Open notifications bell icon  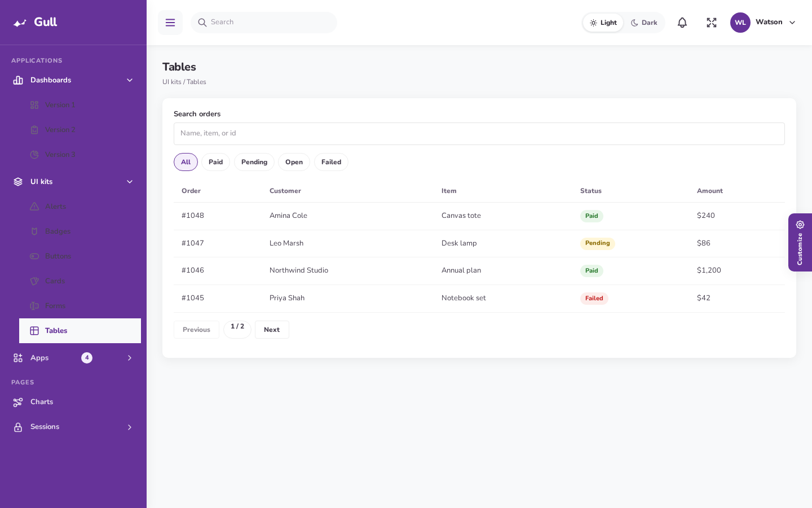coord(682,23)
